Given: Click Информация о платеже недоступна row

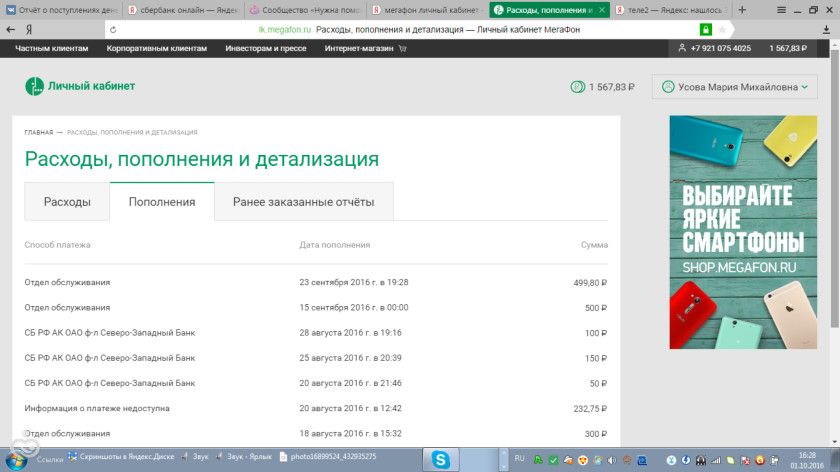Looking at the screenshot, I should tap(316, 408).
